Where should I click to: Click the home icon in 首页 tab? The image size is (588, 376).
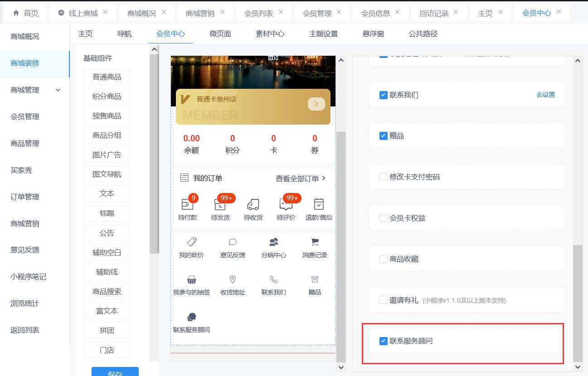(x=16, y=13)
